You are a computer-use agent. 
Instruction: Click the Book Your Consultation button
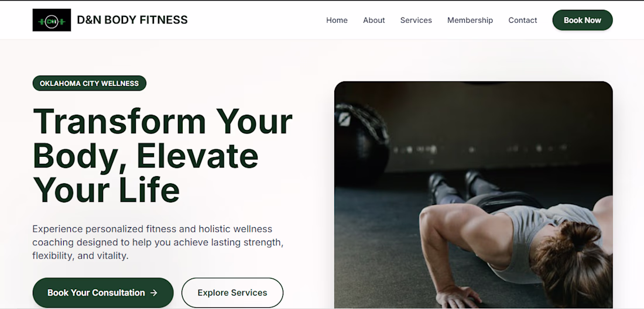tap(103, 293)
